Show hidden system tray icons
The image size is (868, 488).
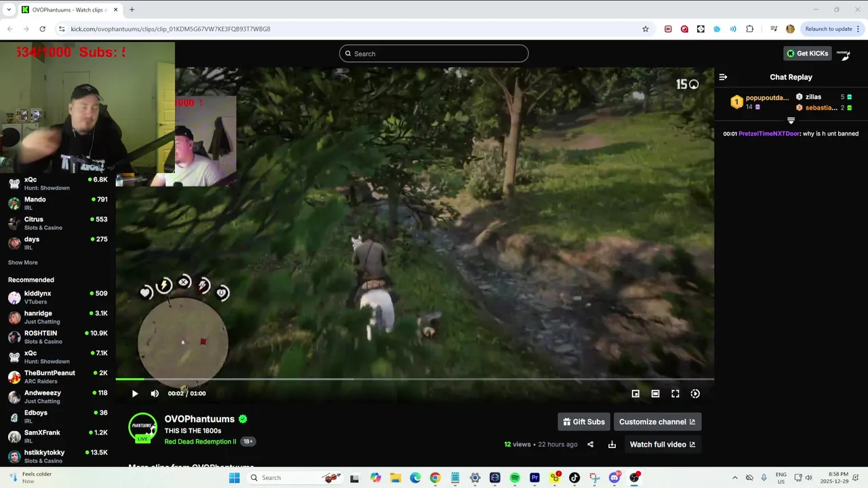point(734,478)
